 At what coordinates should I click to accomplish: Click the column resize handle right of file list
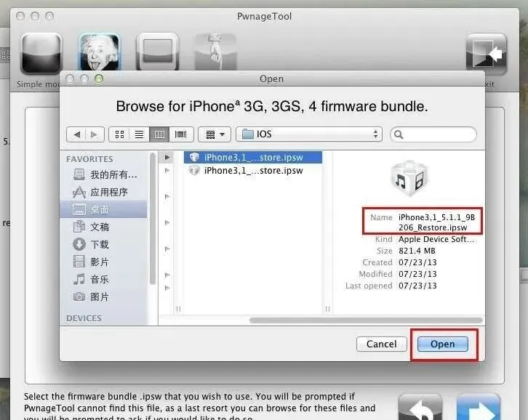click(328, 309)
